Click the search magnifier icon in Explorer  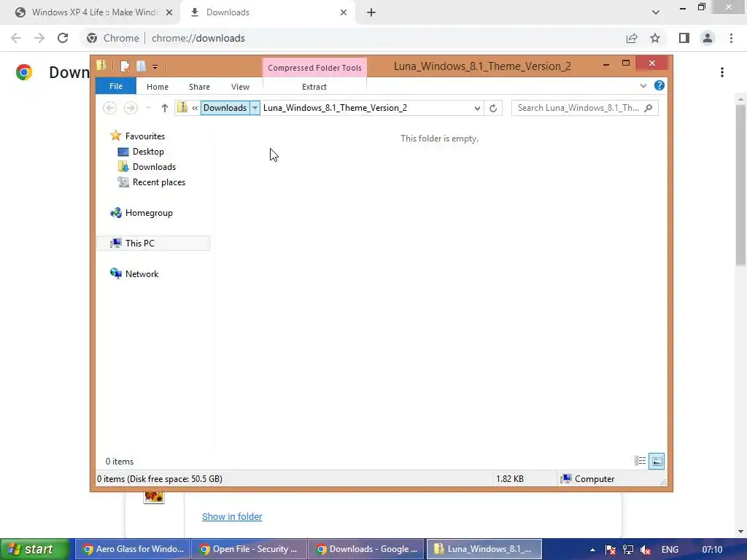[648, 108]
